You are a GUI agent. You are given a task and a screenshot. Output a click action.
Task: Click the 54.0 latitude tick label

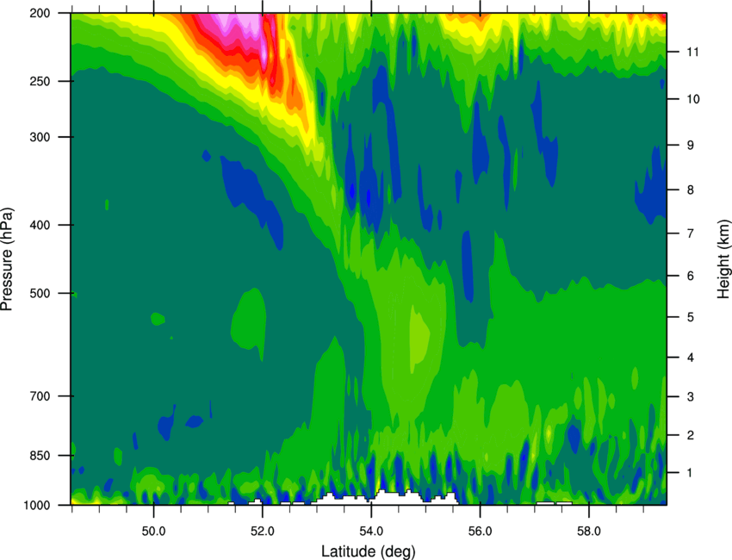tap(371, 532)
